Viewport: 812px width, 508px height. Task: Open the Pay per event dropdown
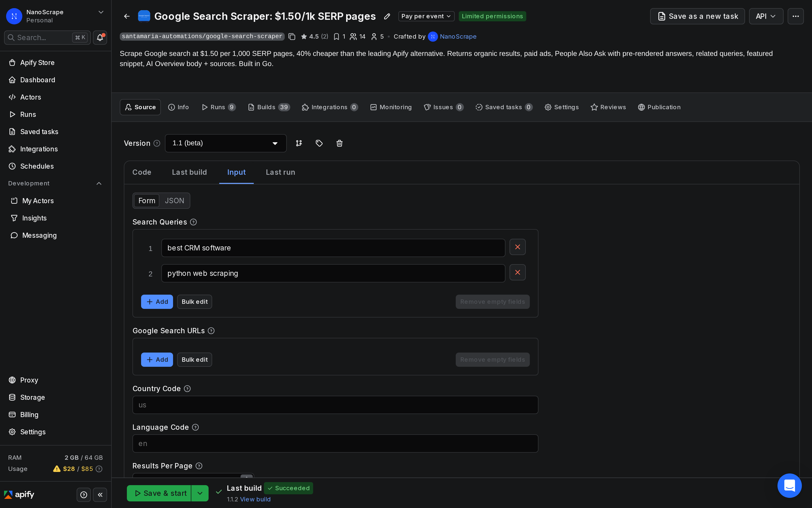pos(426,16)
